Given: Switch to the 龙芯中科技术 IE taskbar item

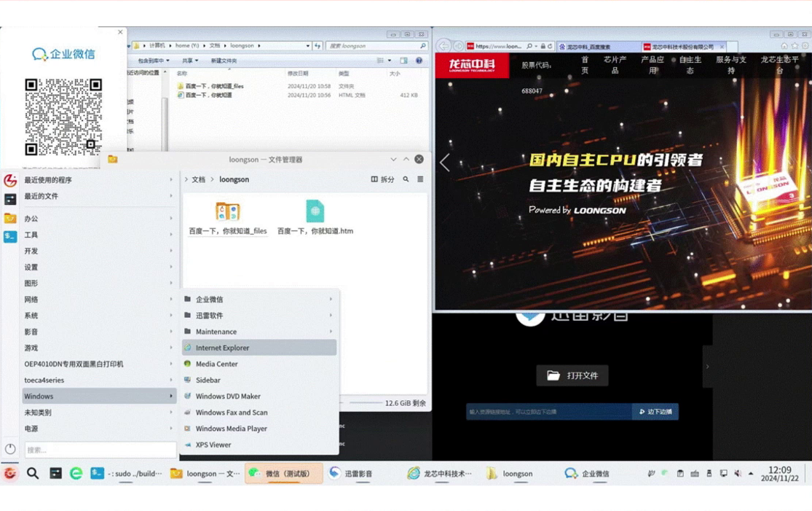Looking at the screenshot, I should (x=440, y=473).
